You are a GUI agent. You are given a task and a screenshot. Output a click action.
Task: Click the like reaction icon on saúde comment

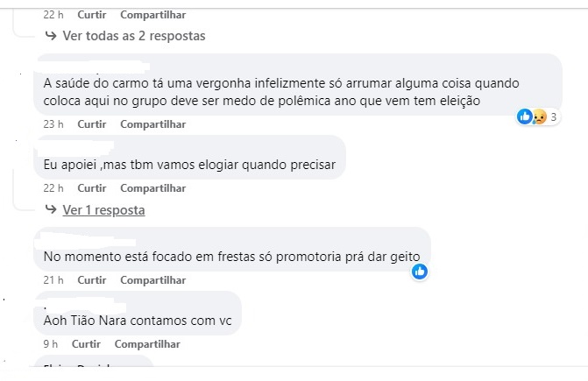pos(524,116)
